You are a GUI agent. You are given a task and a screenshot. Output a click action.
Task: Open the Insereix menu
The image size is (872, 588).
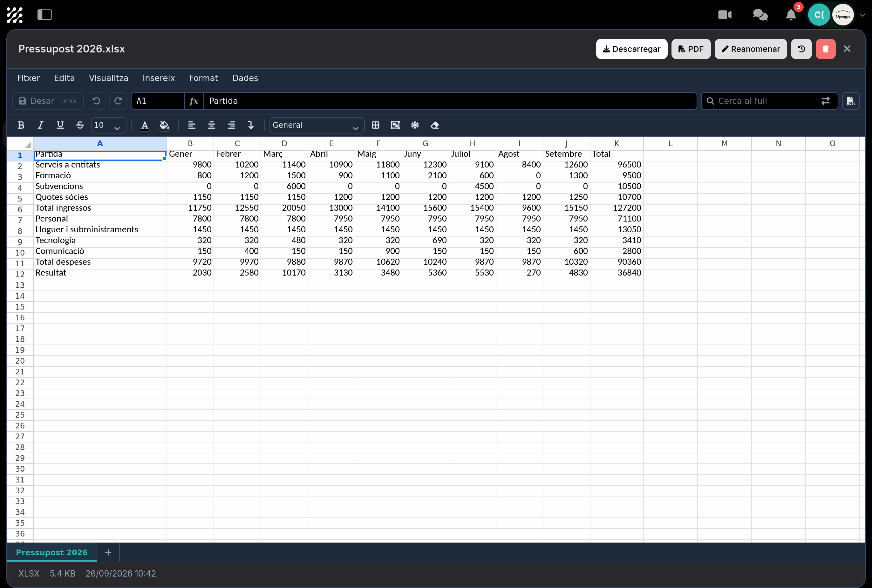pyautogui.click(x=159, y=78)
